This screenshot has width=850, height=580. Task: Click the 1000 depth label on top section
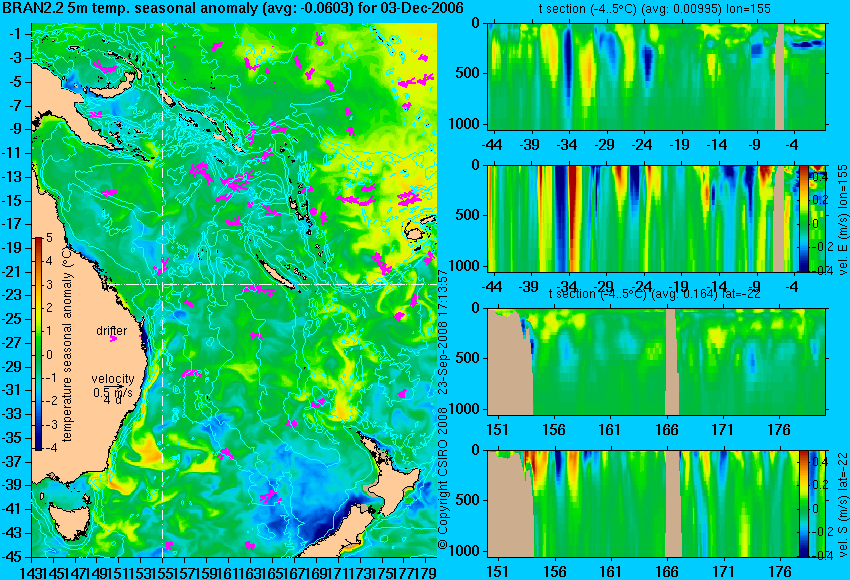[x=464, y=124]
